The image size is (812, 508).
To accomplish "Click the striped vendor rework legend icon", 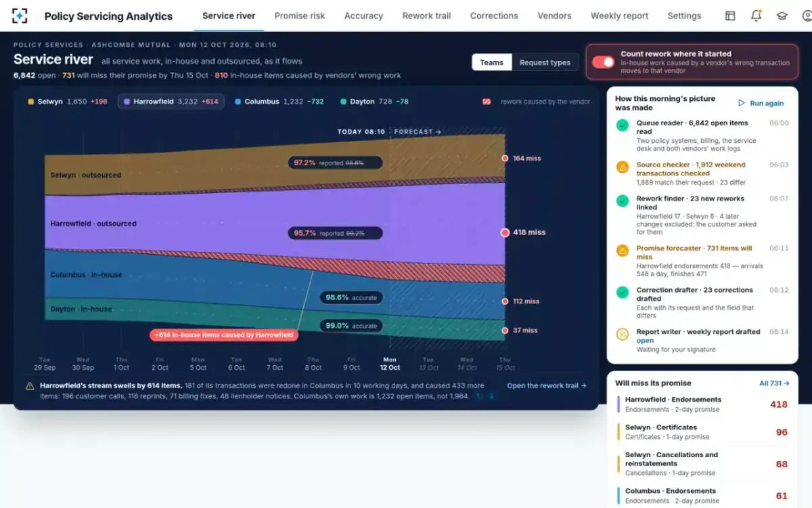I will tap(487, 102).
